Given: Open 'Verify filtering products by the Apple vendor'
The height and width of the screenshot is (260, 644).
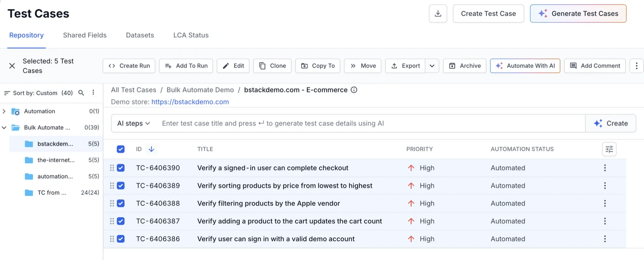Looking at the screenshot, I should click(268, 203).
